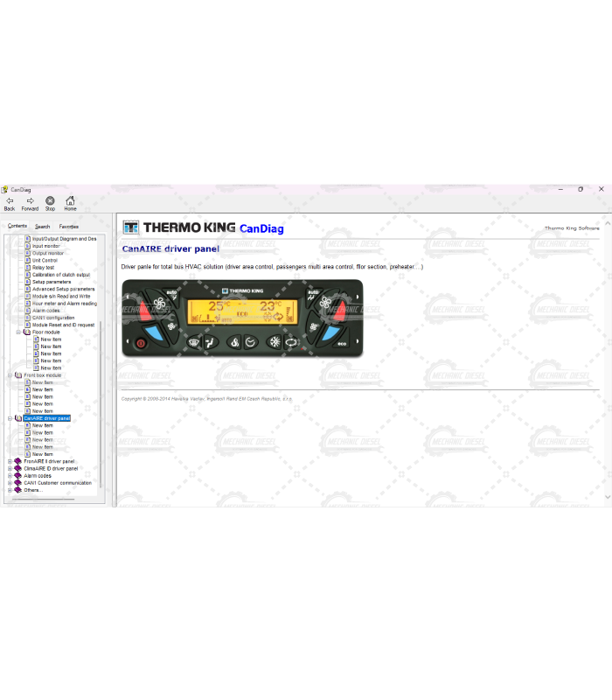Click the open book icon beside Floor module
The height and width of the screenshot is (700, 612).
click(x=26, y=332)
